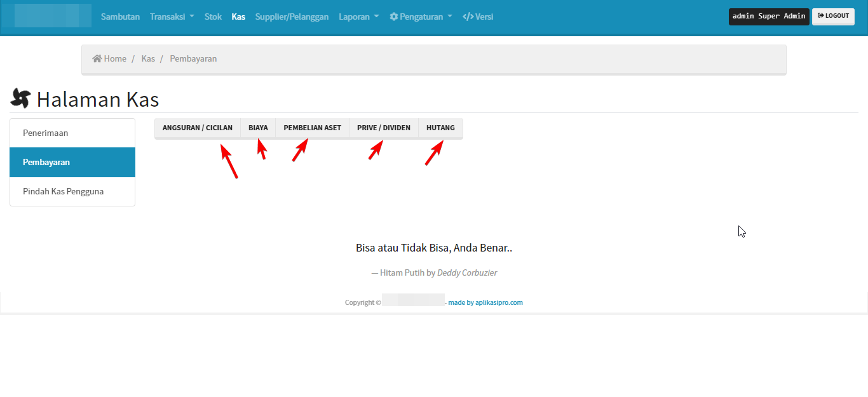
Task: Open the Laporan dropdown
Action: point(358,17)
